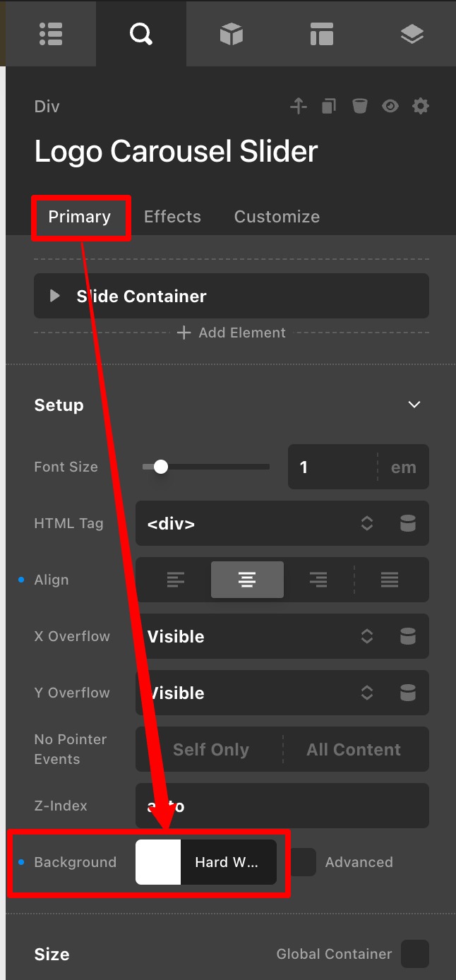Open the layers stack icon
Image resolution: width=456 pixels, height=980 pixels.
[x=412, y=33]
